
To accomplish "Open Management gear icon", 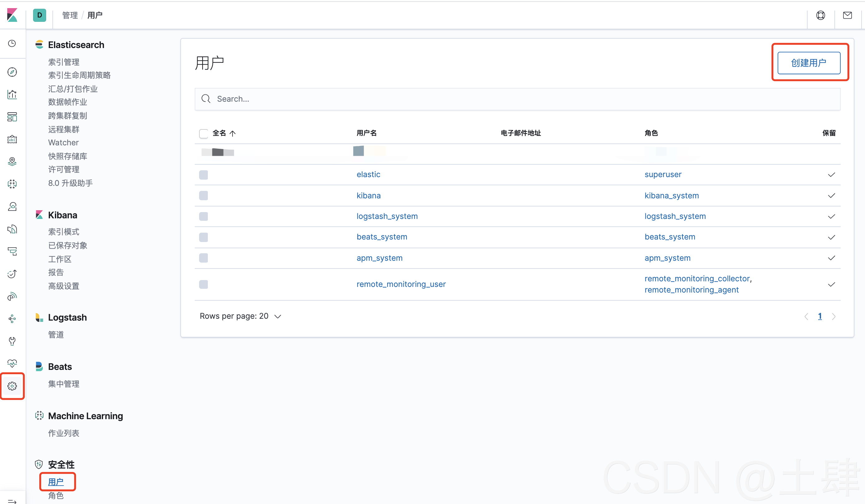I will tap(12, 386).
